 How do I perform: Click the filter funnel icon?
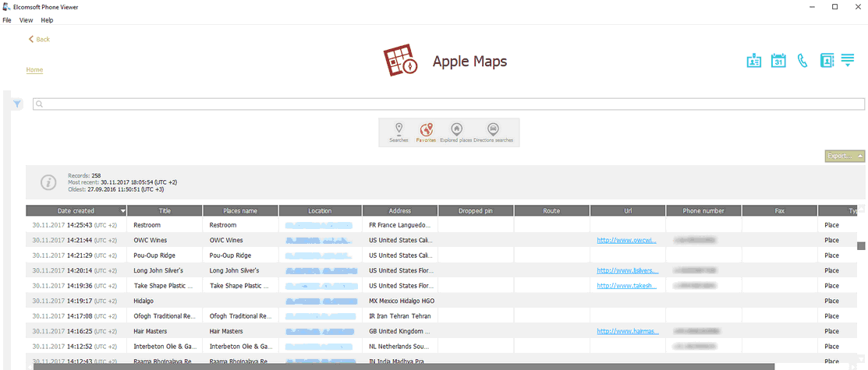point(17,104)
